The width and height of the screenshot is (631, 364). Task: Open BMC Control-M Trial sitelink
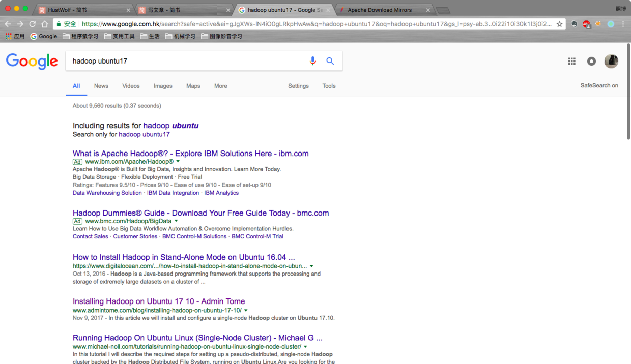257,236
